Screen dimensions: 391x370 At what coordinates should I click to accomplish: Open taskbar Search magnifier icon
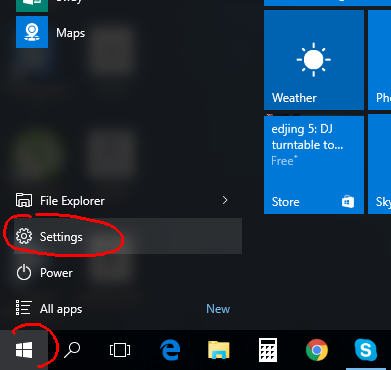point(72,350)
